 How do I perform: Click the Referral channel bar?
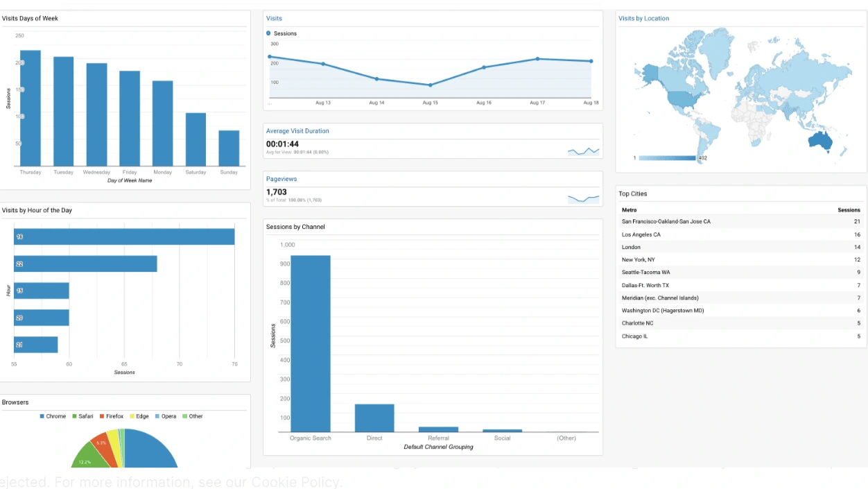click(438, 429)
